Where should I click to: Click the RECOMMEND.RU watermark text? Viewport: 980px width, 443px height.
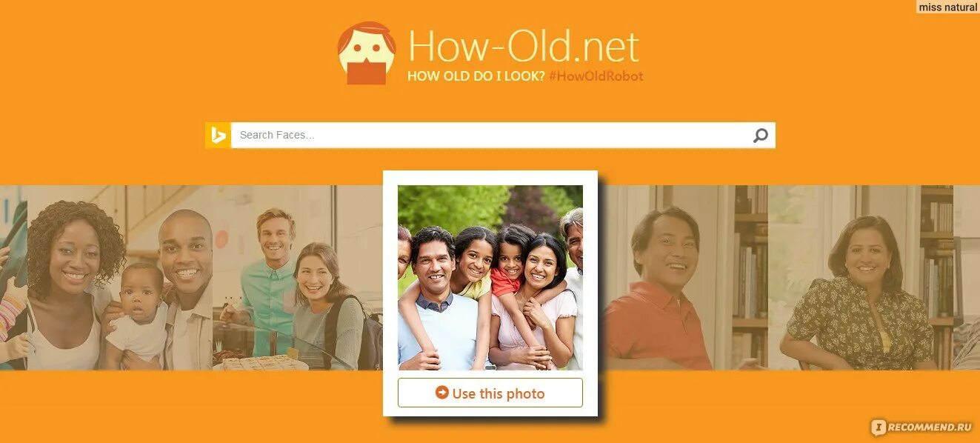point(930,427)
